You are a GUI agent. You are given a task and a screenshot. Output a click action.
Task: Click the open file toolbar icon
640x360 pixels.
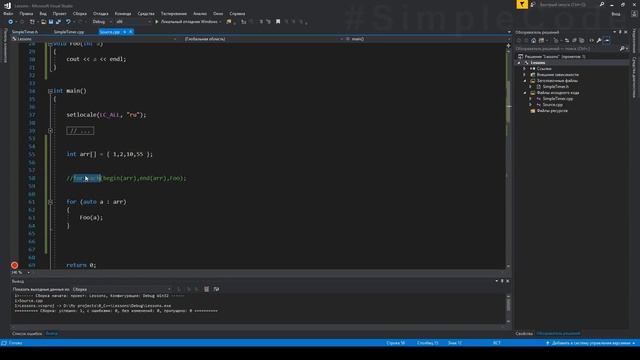43,22
